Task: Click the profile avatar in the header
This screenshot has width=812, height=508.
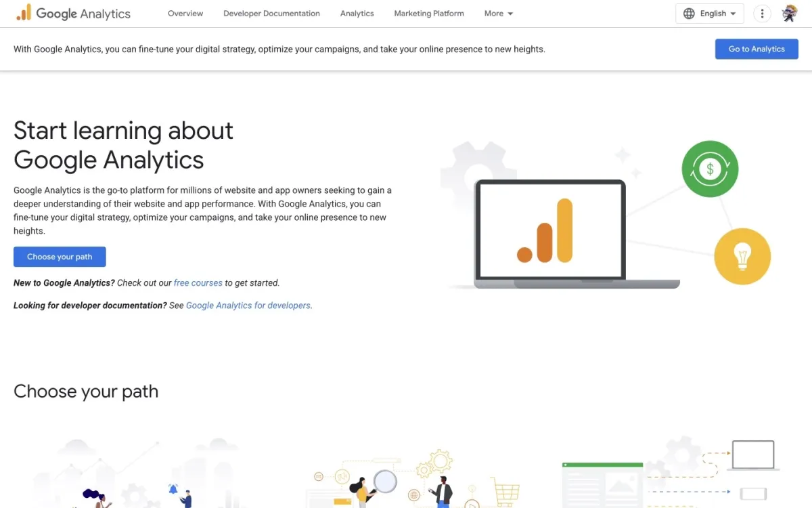Action: (790, 12)
